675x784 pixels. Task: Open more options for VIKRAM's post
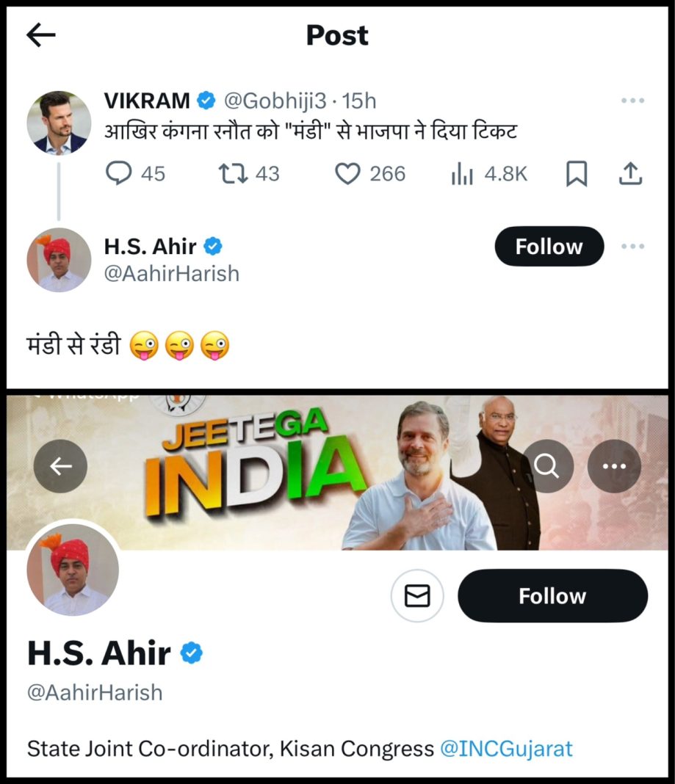(632, 101)
